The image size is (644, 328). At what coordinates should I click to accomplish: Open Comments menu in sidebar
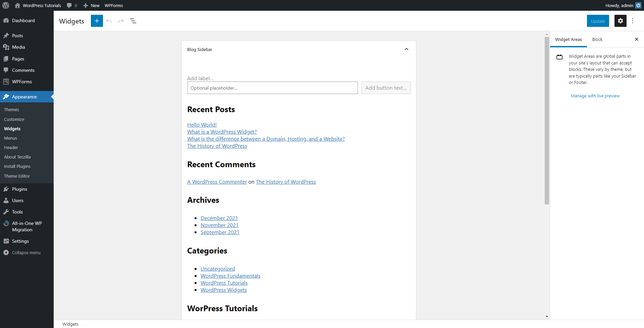click(27, 70)
